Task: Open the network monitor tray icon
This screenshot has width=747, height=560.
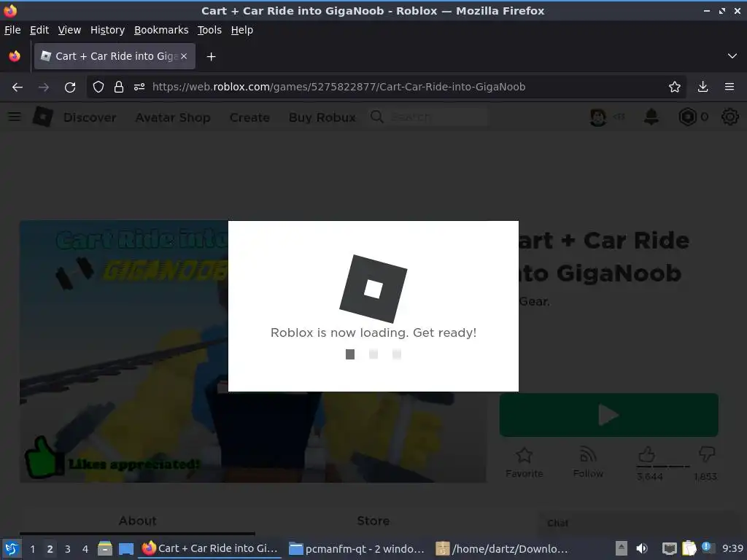Action: coord(670,548)
